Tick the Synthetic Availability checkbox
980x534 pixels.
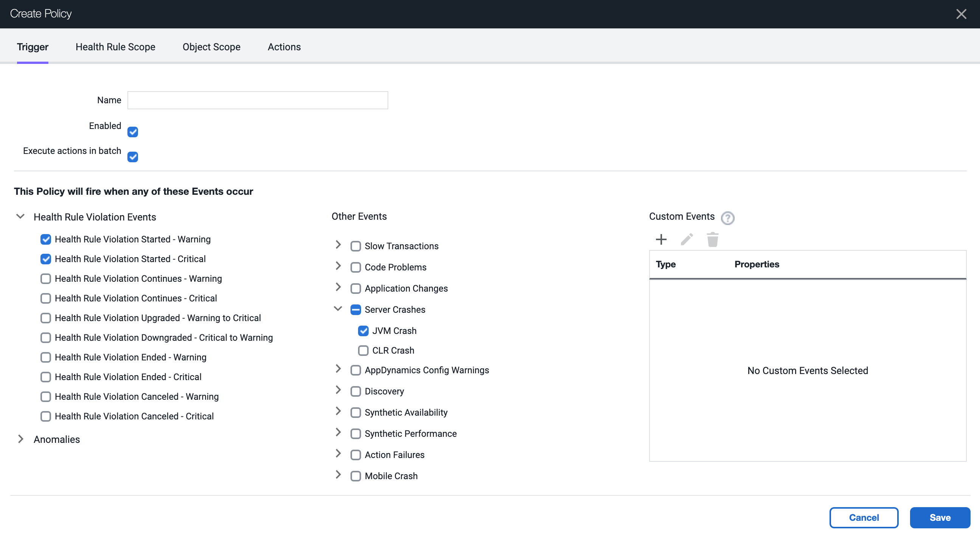coord(356,413)
